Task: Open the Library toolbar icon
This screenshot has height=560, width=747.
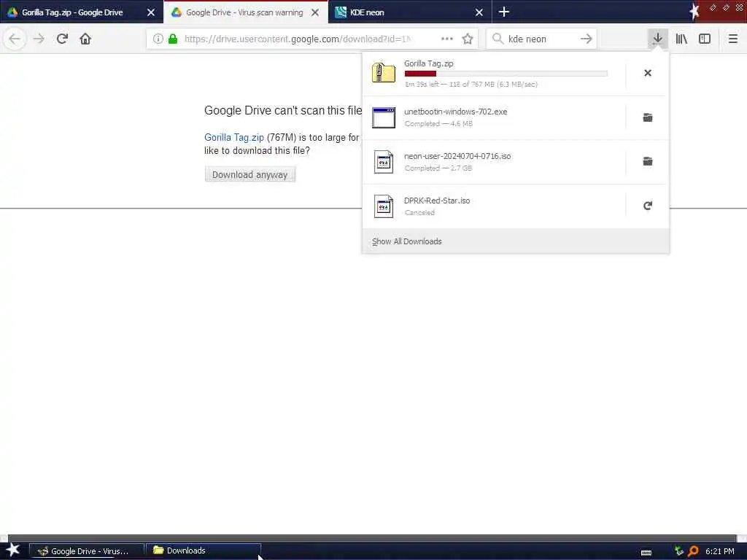Action: 681,39
